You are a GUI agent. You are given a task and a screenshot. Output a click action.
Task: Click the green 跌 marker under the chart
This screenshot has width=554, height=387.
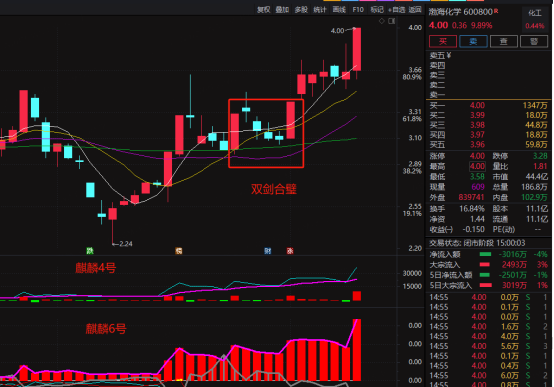tap(90, 251)
